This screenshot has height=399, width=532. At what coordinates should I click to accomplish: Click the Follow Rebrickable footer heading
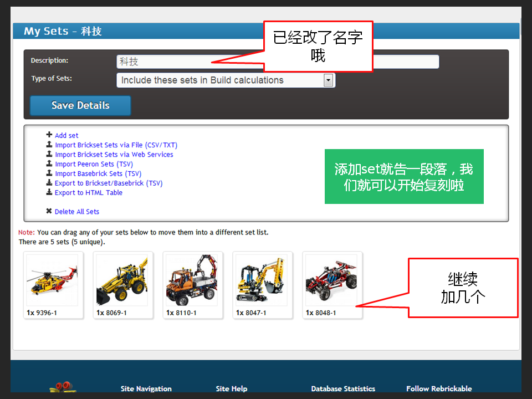pyautogui.click(x=439, y=389)
